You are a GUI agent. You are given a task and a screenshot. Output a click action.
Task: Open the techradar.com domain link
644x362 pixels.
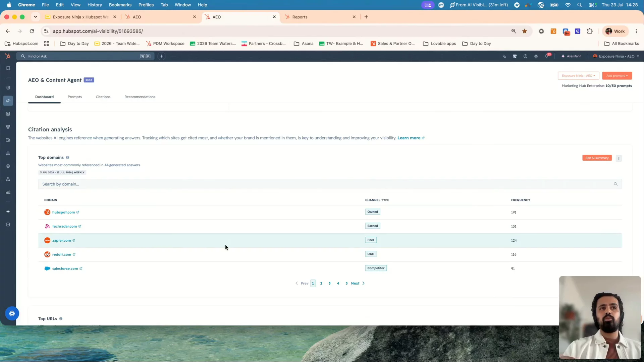65,227
